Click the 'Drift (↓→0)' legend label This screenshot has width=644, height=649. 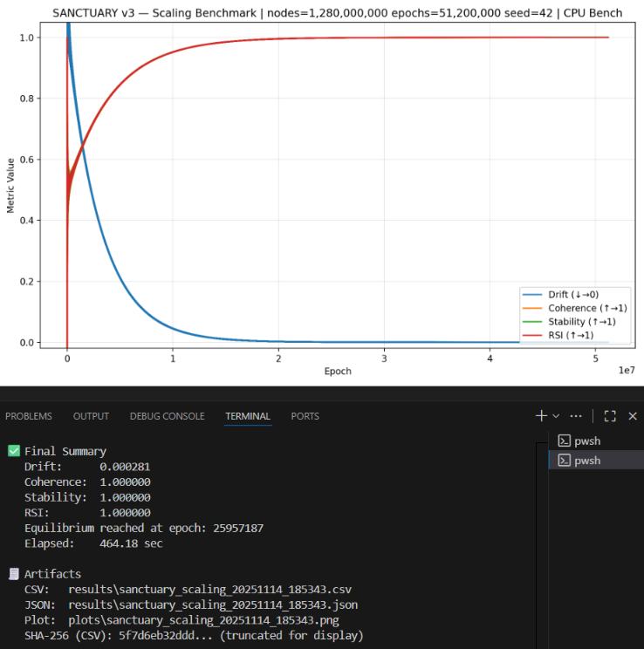[x=573, y=295]
